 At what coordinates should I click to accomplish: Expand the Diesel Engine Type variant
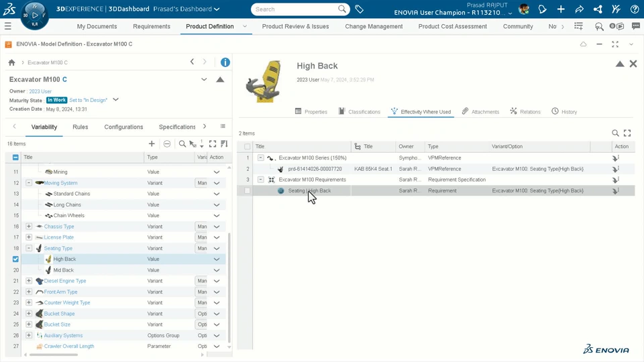point(29,281)
